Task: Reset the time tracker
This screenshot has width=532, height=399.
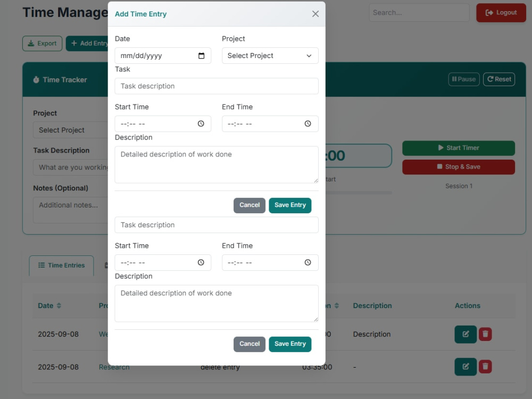Action: [x=499, y=79]
